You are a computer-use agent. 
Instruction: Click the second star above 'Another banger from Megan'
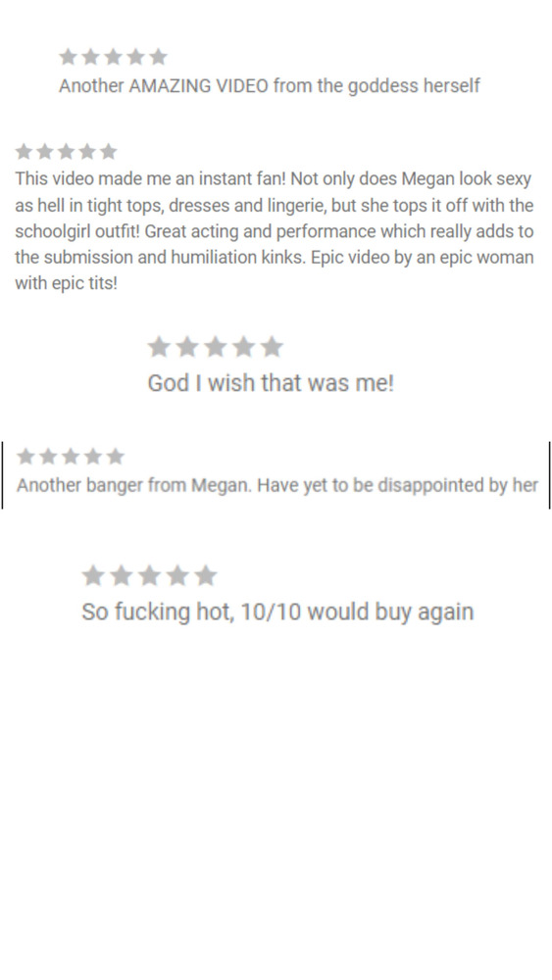point(48,457)
